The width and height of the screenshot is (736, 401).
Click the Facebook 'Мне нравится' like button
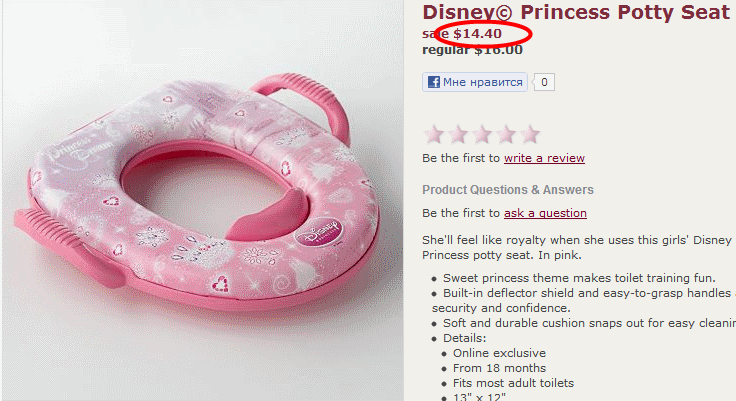tap(475, 82)
